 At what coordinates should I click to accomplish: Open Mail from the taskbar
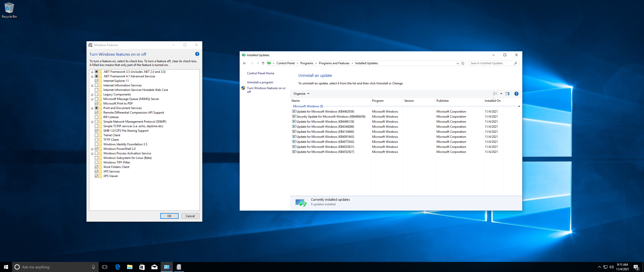154,267
